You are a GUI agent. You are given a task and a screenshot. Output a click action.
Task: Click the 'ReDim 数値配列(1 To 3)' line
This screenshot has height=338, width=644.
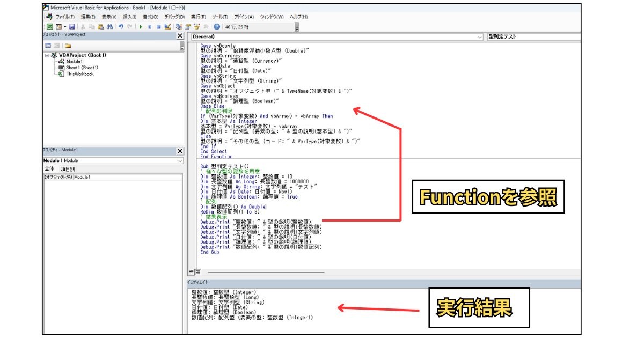point(230,211)
